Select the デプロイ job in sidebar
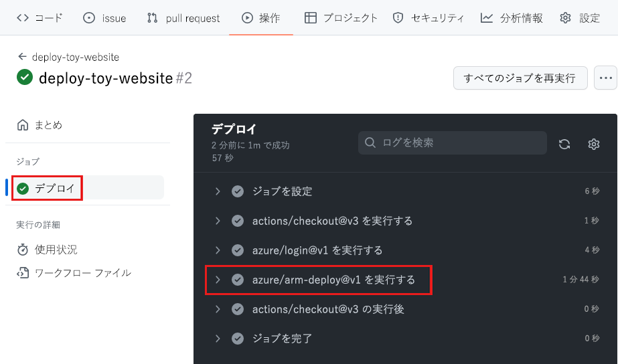618x364 pixels. [x=88, y=188]
